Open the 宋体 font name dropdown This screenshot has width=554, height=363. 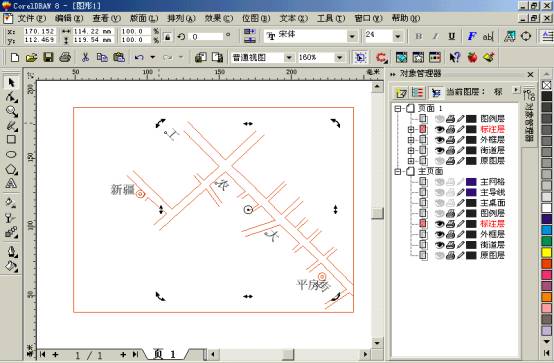coord(352,36)
